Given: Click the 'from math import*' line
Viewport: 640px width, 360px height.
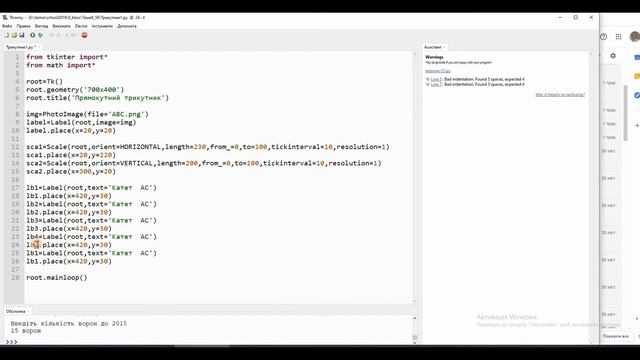Looking at the screenshot, I should point(61,65).
